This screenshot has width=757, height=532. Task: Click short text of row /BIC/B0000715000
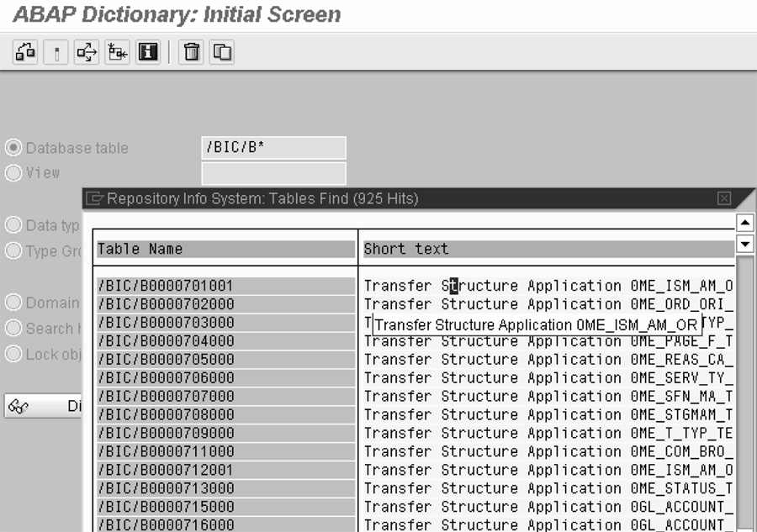point(549,507)
